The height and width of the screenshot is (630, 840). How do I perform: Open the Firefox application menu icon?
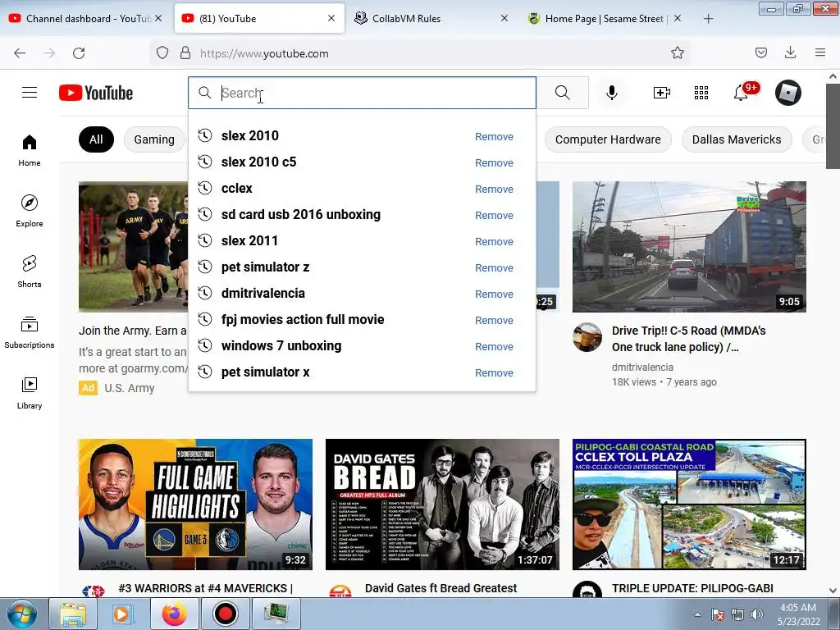[820, 52]
